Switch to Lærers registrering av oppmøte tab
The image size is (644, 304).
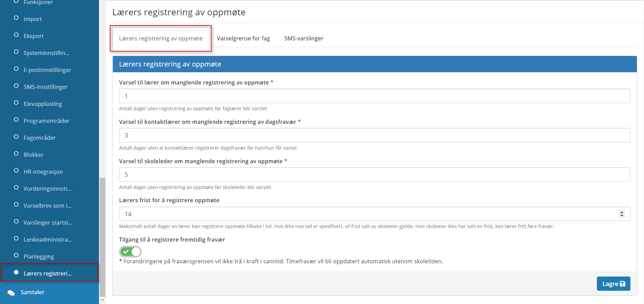(161, 38)
